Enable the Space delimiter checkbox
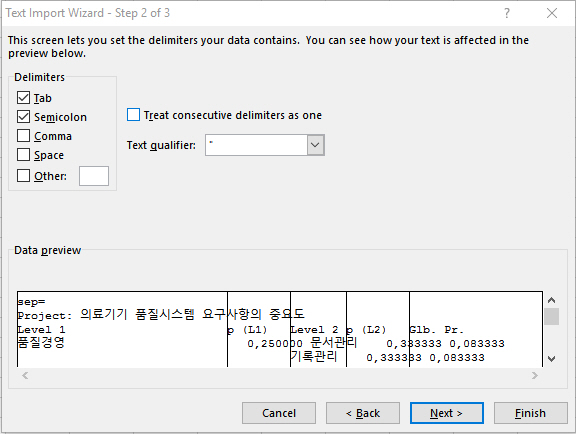Image resolution: width=576 pixels, height=434 pixels. coord(24,155)
